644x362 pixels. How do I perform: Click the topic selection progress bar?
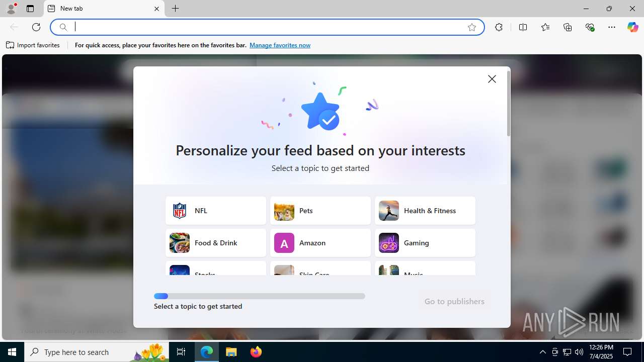tap(260, 296)
